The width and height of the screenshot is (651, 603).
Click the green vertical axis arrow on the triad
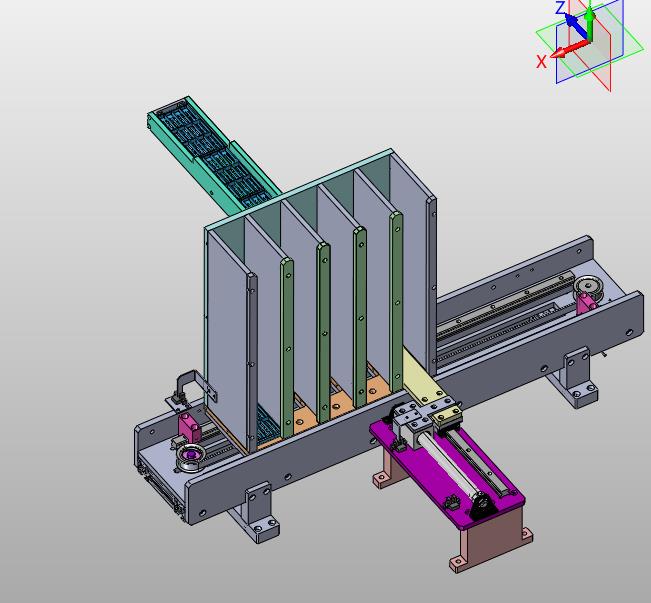[x=590, y=23]
